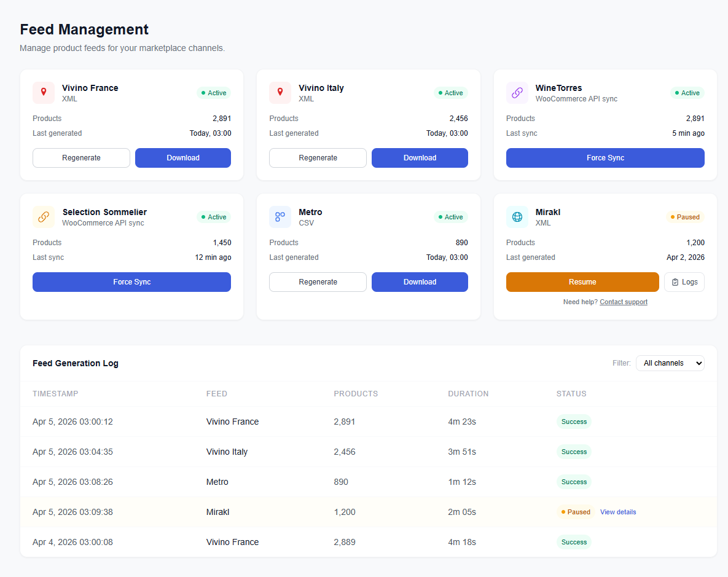728x577 pixels.
Task: Click the Apr 2, 2026 last generated value
Action: coord(685,257)
